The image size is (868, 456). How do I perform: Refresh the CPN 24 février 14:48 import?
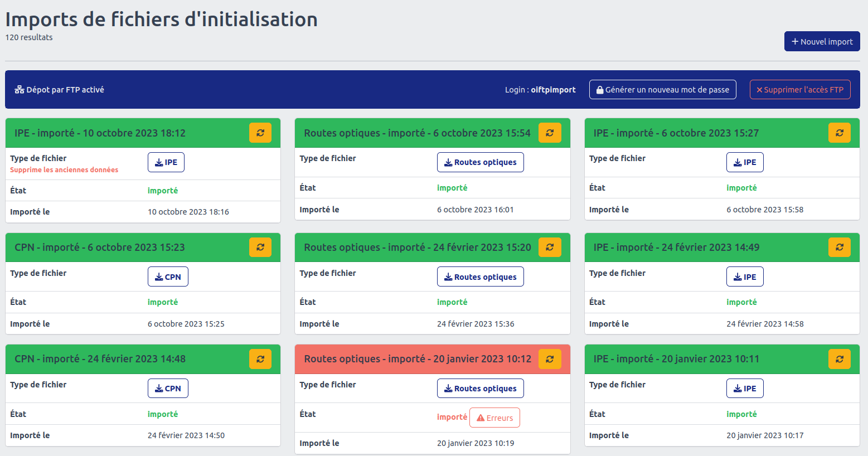pos(260,359)
